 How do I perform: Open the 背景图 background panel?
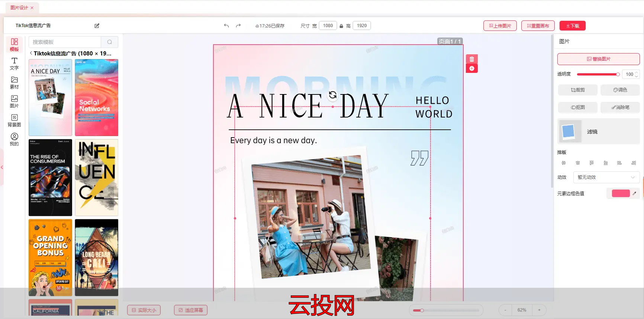pyautogui.click(x=14, y=120)
